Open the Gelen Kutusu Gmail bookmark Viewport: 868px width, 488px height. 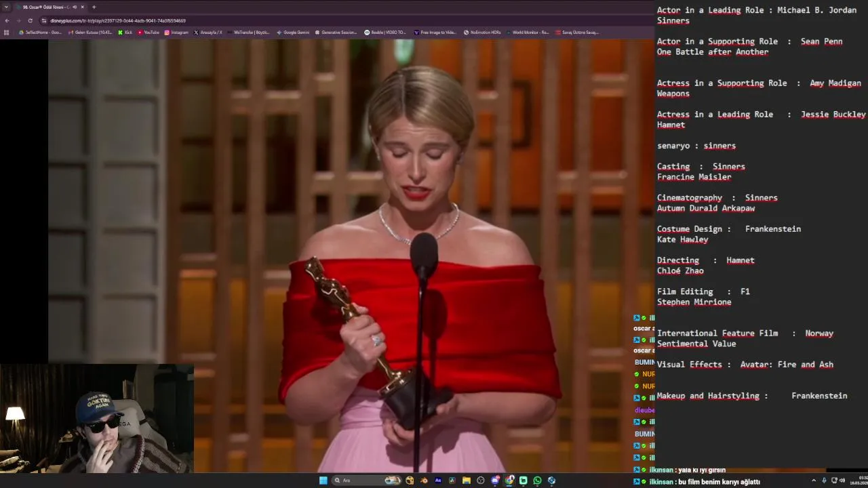tap(90, 32)
